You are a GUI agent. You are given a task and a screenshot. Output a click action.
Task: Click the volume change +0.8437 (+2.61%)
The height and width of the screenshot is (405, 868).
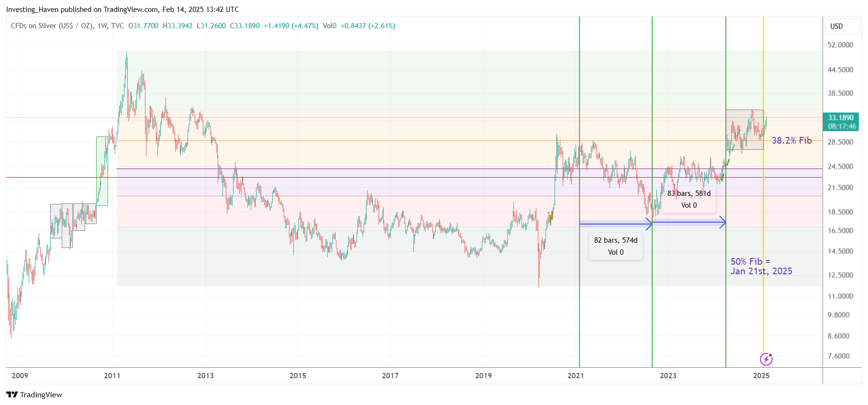tap(368, 26)
